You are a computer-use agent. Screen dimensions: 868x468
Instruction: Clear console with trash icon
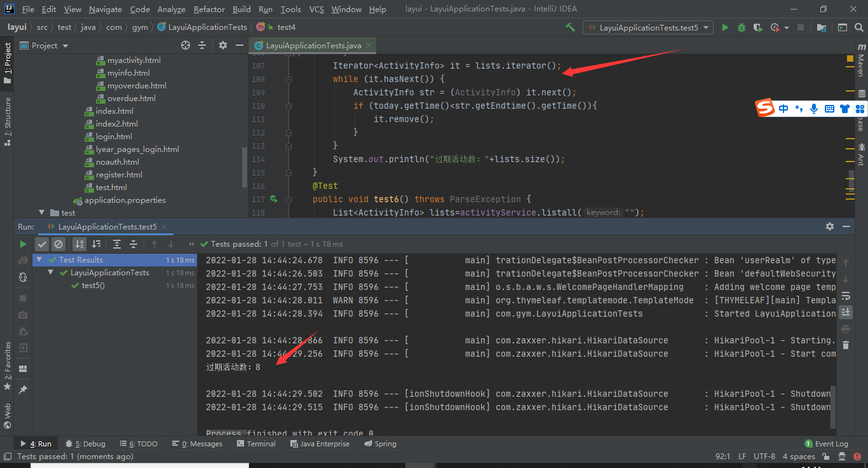pyautogui.click(x=846, y=345)
